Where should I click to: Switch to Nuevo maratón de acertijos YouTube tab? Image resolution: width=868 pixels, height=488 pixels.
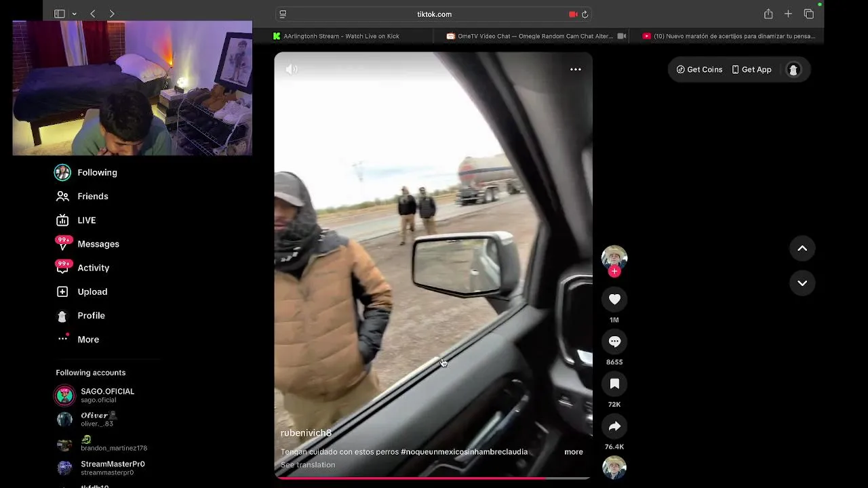pos(728,36)
